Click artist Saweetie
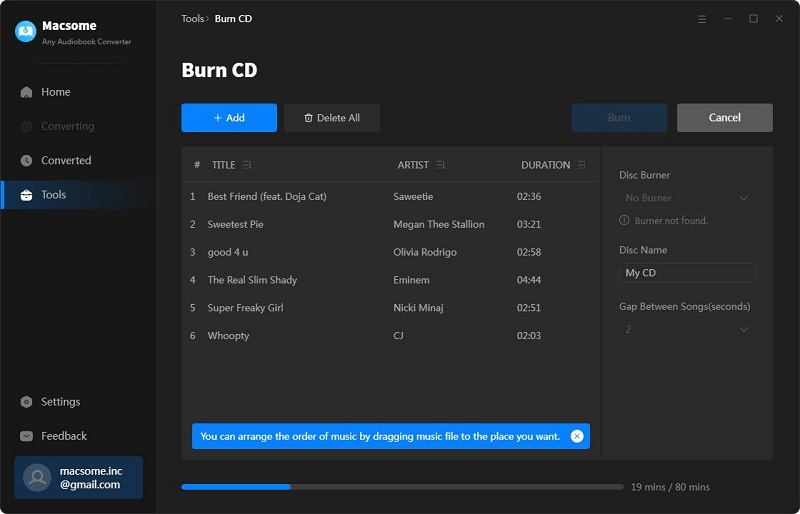This screenshot has width=800, height=514. point(413,197)
